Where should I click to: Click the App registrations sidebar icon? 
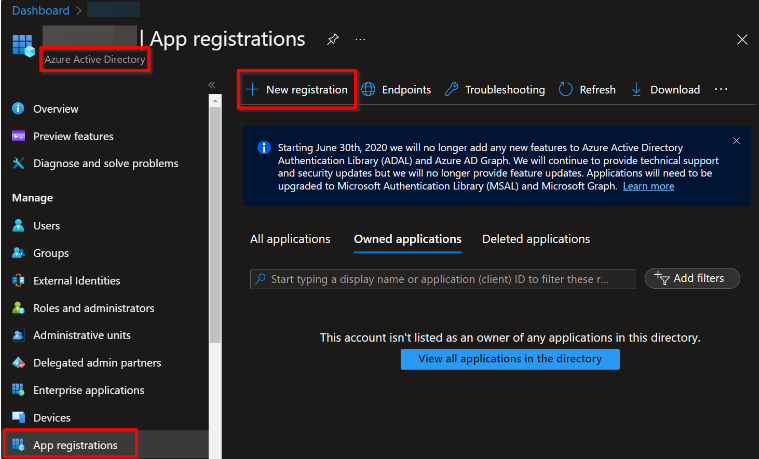tap(18, 444)
